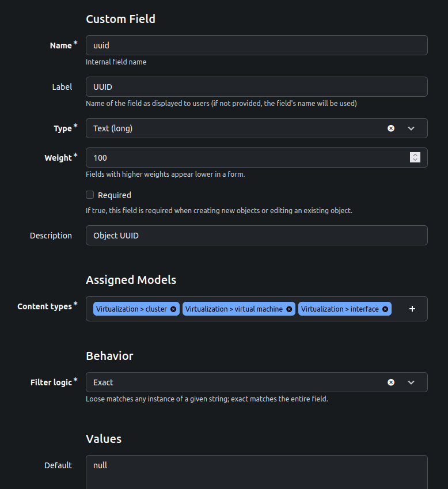Select the Virtualization > interface chip label

coord(340,309)
